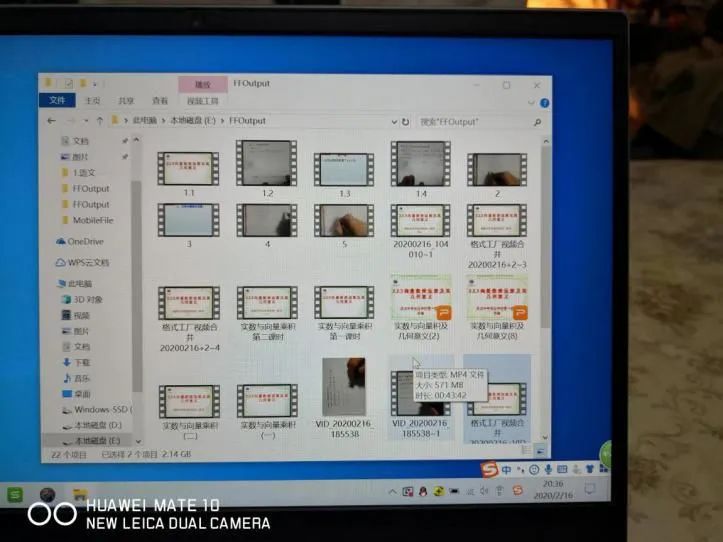Select 实数与向量乘积 第二课时 video
This screenshot has height=542, width=723.
(x=267, y=313)
